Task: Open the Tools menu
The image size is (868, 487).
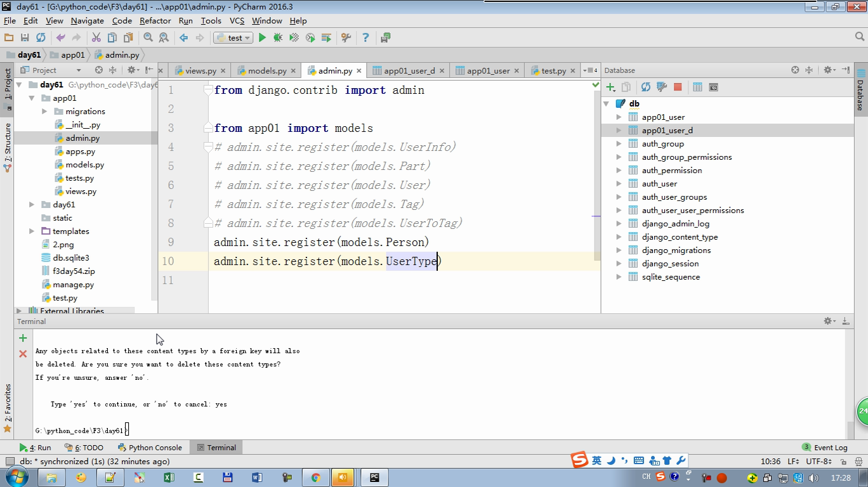Action: (x=211, y=21)
